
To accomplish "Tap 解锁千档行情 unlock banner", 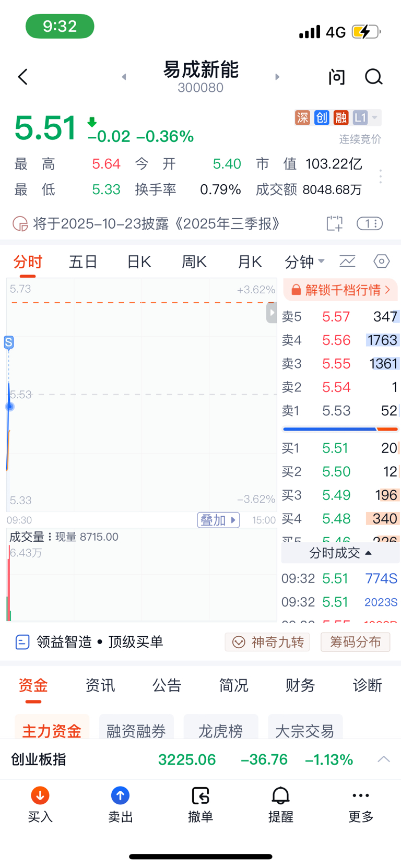I will 340,290.
